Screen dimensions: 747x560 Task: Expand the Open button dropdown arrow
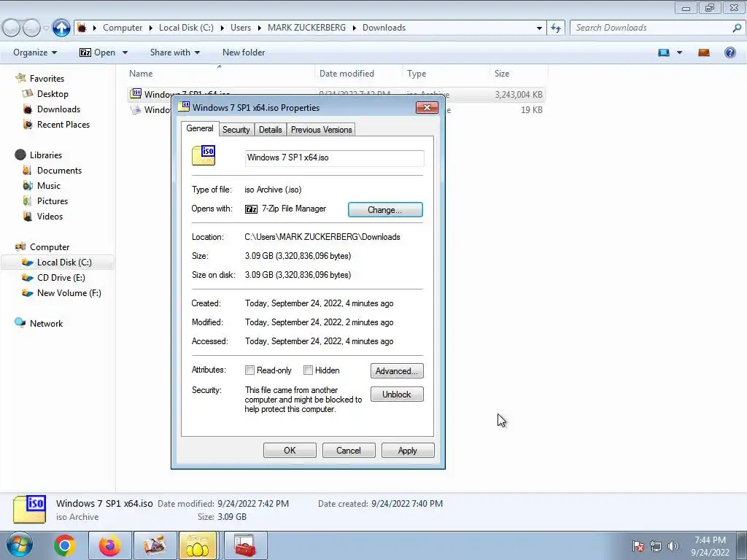coord(125,52)
